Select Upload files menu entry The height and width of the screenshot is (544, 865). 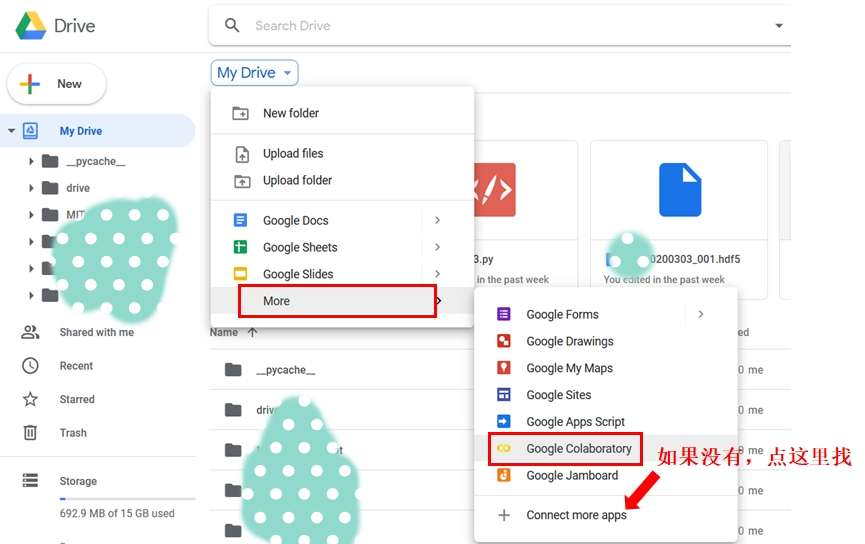[342, 153]
